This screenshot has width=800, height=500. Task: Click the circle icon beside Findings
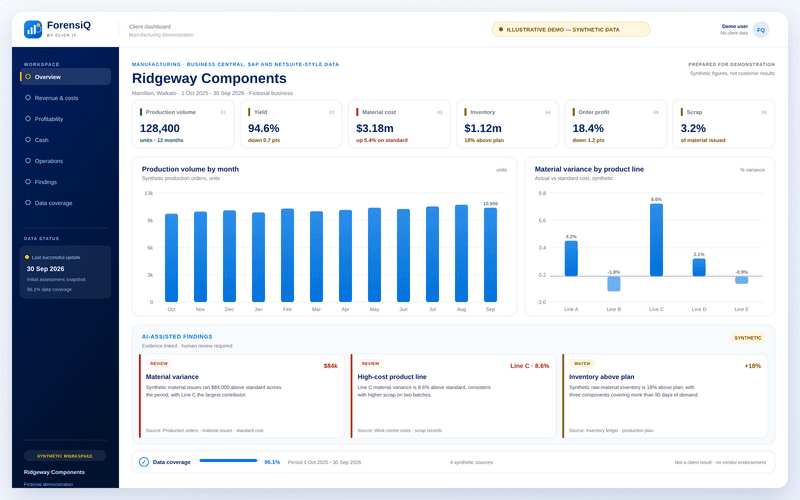pos(28,181)
